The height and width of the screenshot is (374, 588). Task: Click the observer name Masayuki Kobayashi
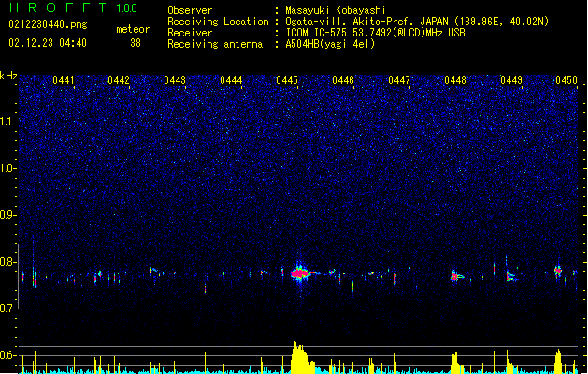tap(336, 10)
